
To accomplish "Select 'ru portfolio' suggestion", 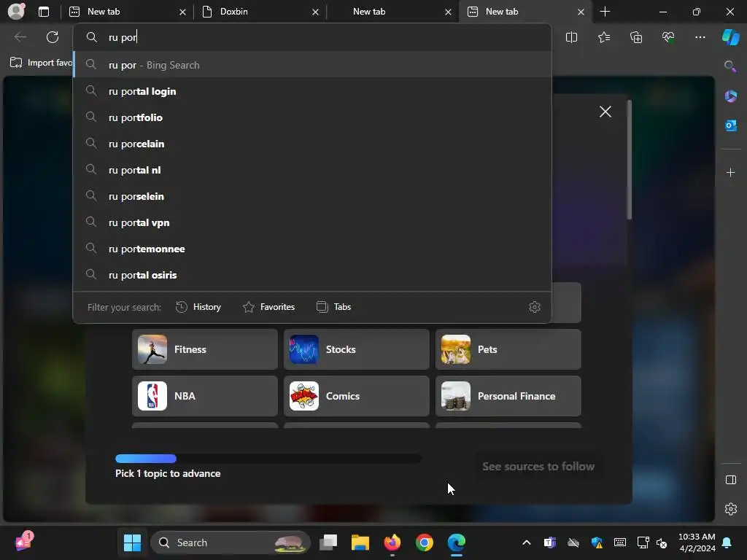I will (312, 117).
